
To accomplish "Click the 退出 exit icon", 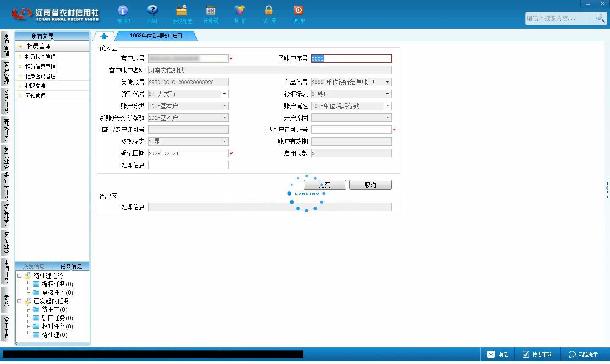I will point(298,10).
